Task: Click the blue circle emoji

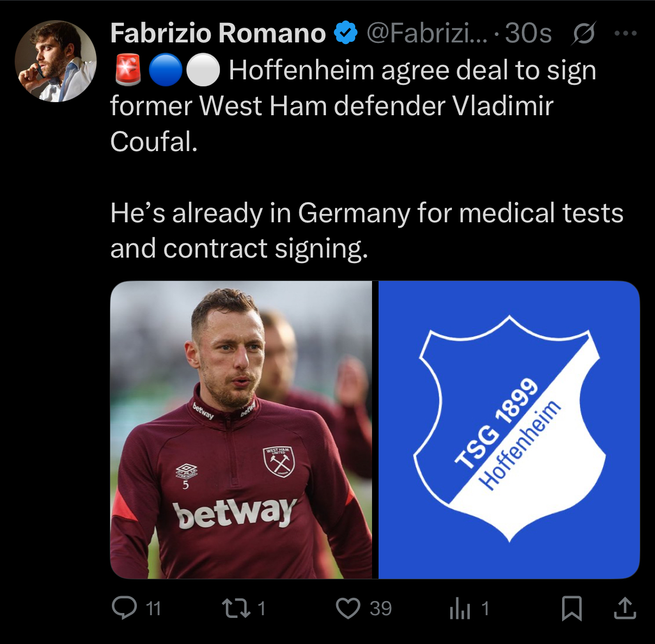Action: click(x=165, y=71)
